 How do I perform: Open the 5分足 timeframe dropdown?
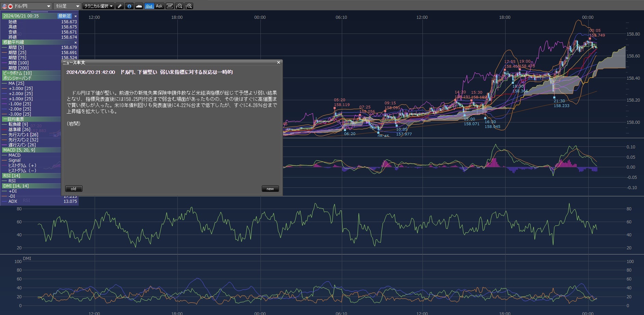click(x=67, y=6)
